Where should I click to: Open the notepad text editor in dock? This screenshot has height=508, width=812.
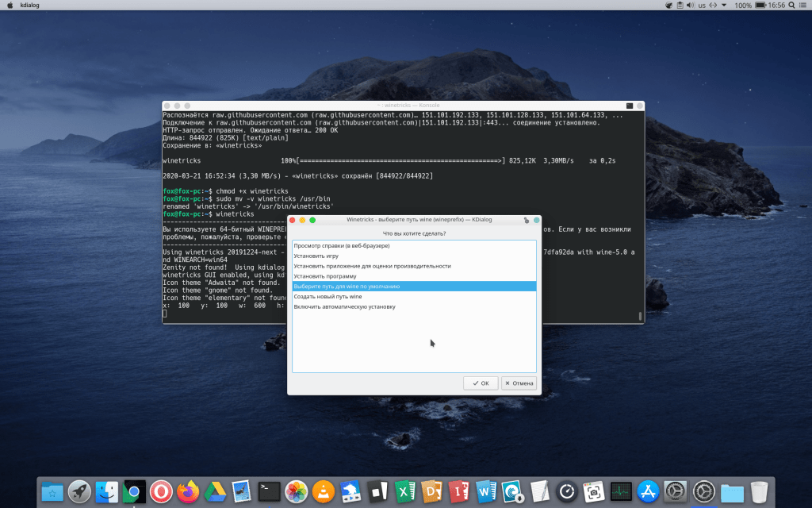pos(539,491)
